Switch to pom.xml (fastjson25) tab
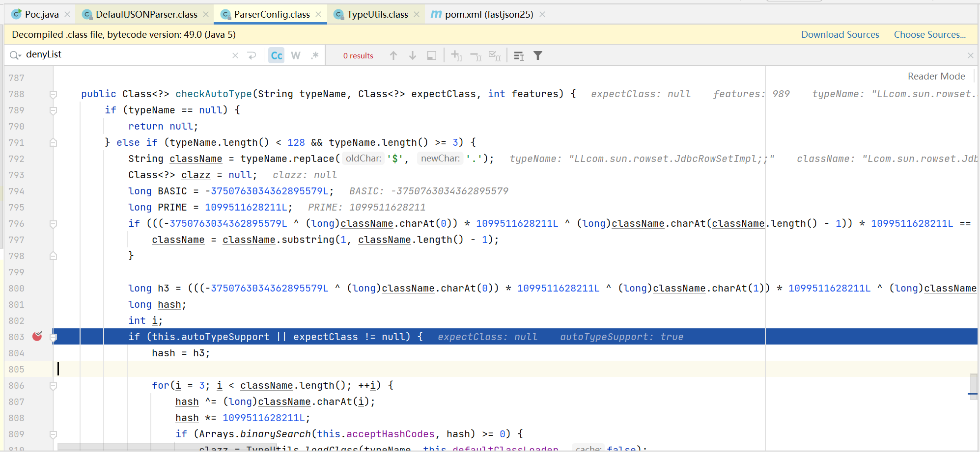 489,14
